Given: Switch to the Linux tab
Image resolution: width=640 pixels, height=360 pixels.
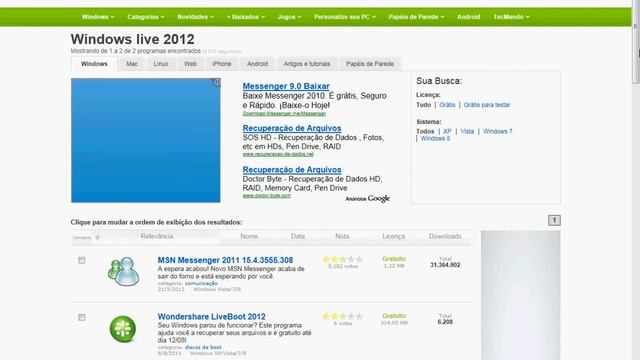Looking at the screenshot, I should click(161, 64).
